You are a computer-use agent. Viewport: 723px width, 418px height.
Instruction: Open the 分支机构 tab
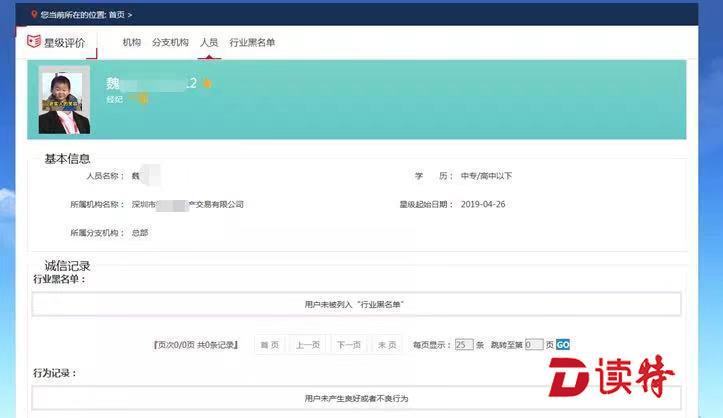click(170, 43)
